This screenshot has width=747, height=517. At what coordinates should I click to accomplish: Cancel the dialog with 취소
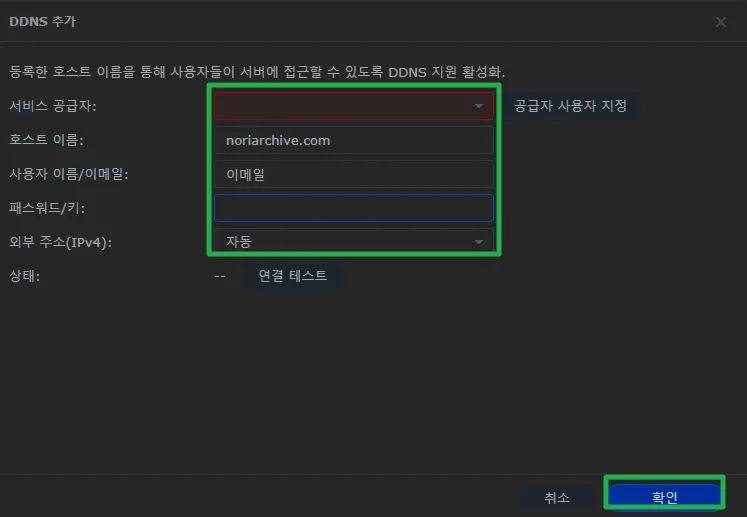(x=557, y=497)
